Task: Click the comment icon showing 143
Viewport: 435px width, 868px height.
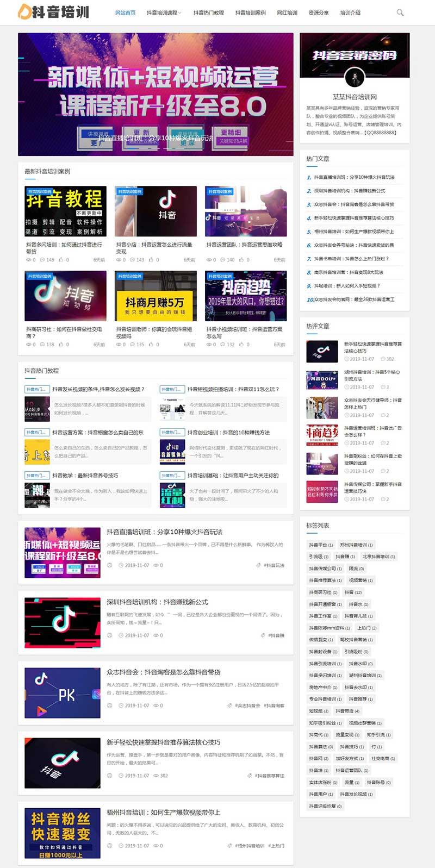Action: (133, 260)
